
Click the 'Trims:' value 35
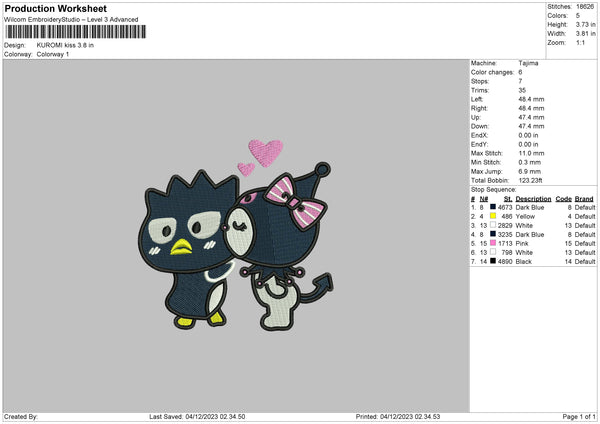click(522, 90)
